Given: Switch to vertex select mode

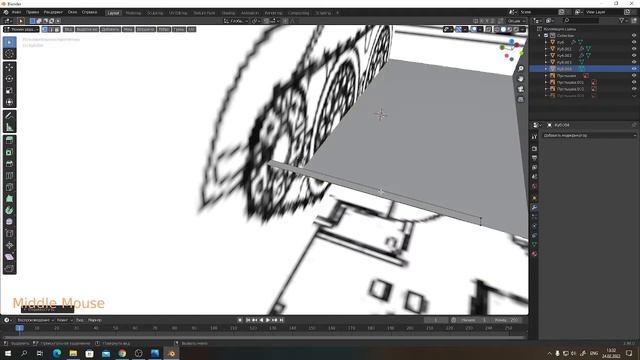Looking at the screenshot, I should pyautogui.click(x=44, y=29).
